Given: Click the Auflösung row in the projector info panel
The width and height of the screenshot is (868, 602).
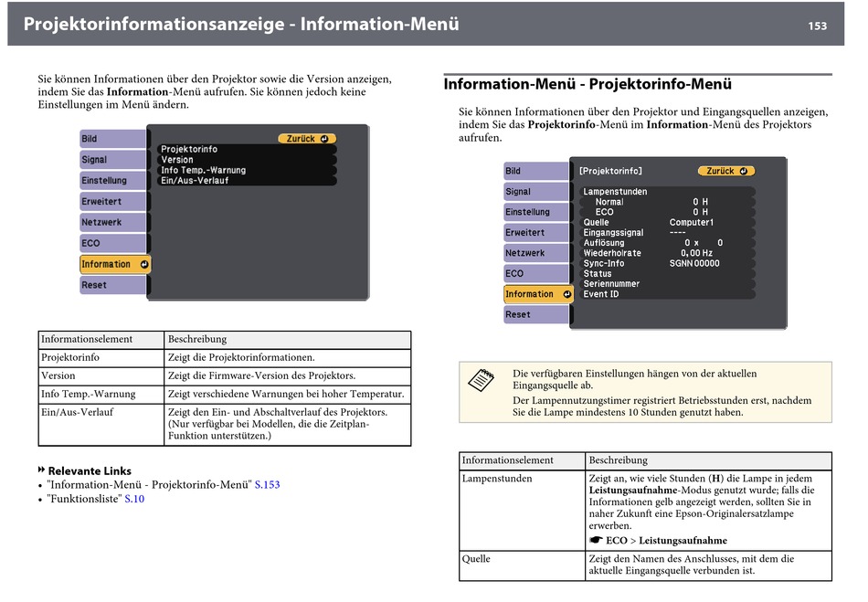Looking at the screenshot, I should click(x=667, y=243).
